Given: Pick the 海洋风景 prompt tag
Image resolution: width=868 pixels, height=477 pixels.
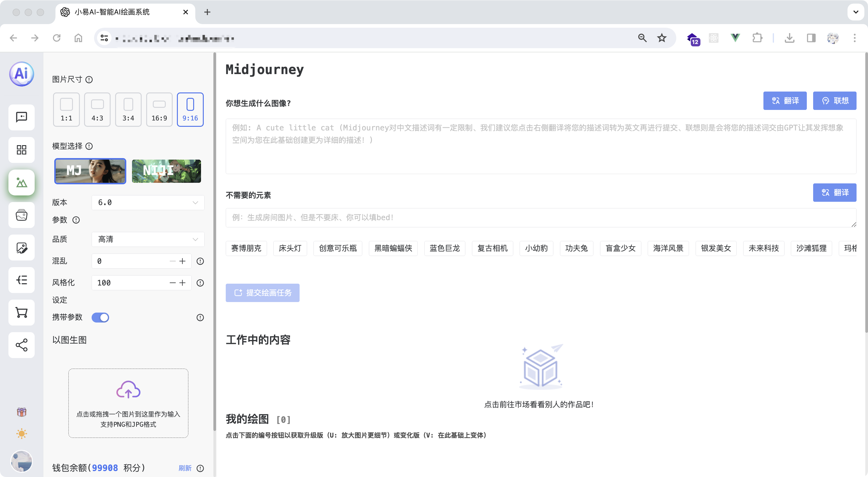Looking at the screenshot, I should pyautogui.click(x=668, y=248).
